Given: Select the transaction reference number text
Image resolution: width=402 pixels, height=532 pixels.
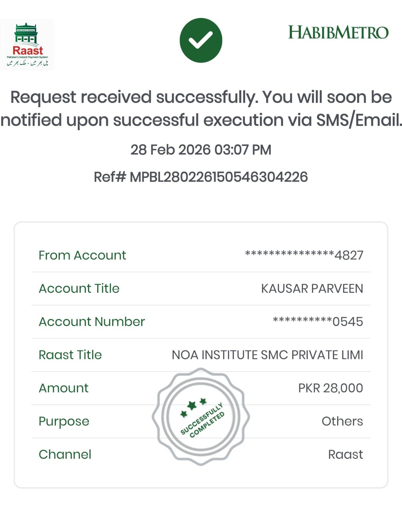Looking at the screenshot, I should pyautogui.click(x=201, y=177).
